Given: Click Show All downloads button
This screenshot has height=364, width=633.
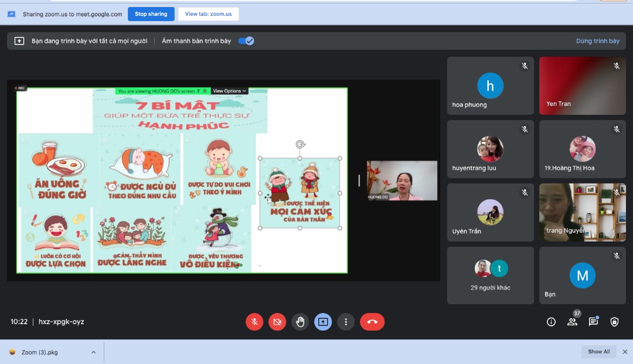Looking at the screenshot, I should [x=599, y=352].
